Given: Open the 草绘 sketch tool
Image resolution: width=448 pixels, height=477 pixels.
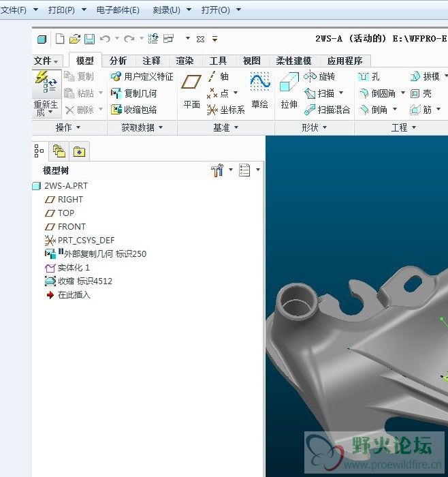Looking at the screenshot, I should point(259,91).
